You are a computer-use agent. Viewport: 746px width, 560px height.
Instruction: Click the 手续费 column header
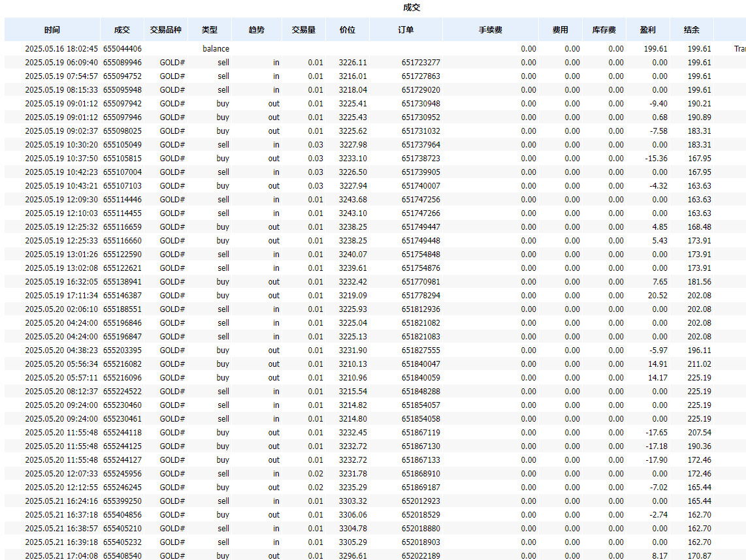coord(491,29)
